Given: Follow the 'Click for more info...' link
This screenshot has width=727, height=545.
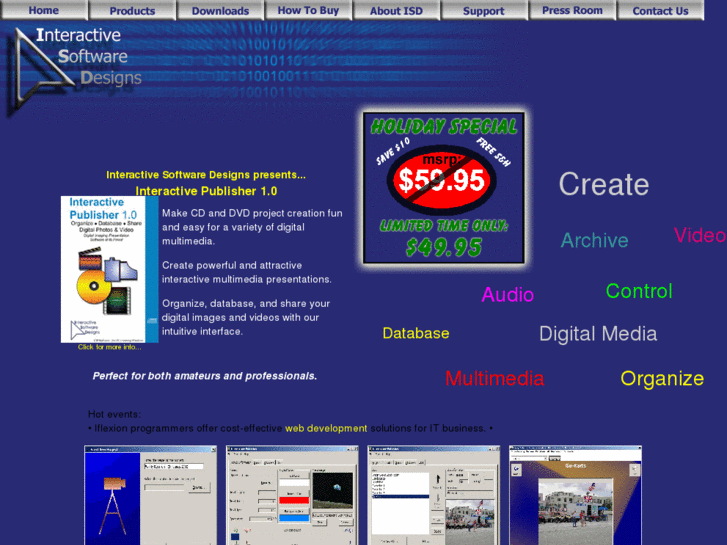Looking at the screenshot, I should pos(109,347).
